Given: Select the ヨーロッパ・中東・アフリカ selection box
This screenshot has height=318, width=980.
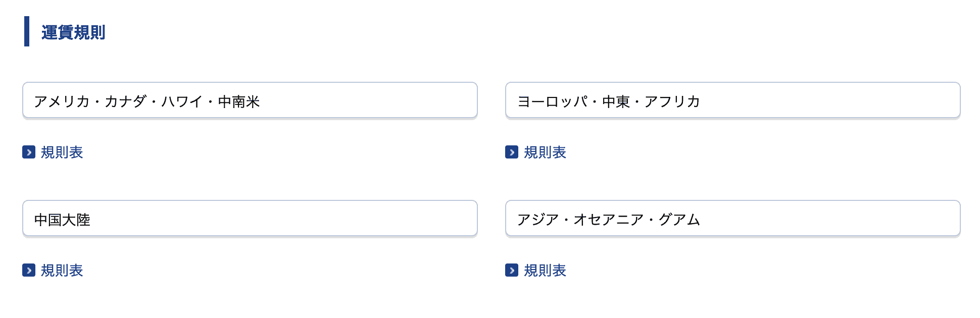Looking at the screenshot, I should 732,100.
